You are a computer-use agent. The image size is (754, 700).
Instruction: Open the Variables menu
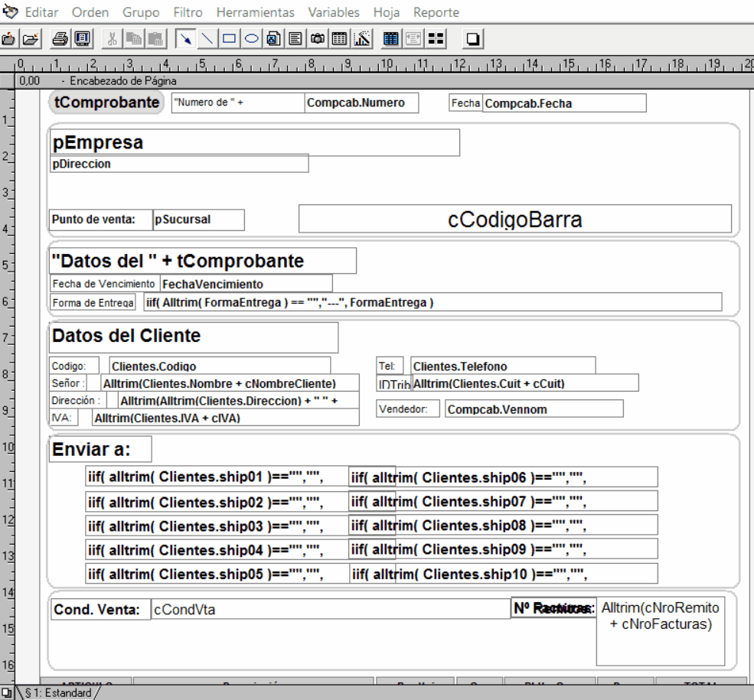pos(334,12)
